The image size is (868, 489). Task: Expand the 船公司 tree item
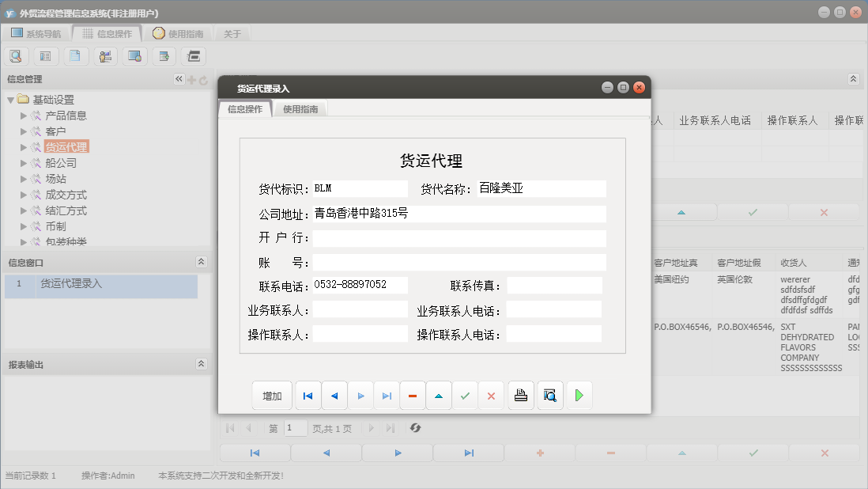[x=25, y=163]
